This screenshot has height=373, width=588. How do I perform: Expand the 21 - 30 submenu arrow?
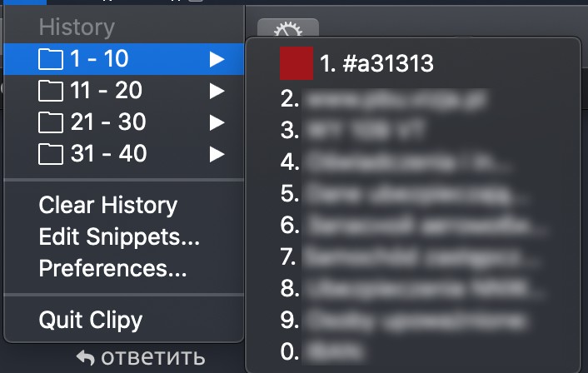pos(217,122)
